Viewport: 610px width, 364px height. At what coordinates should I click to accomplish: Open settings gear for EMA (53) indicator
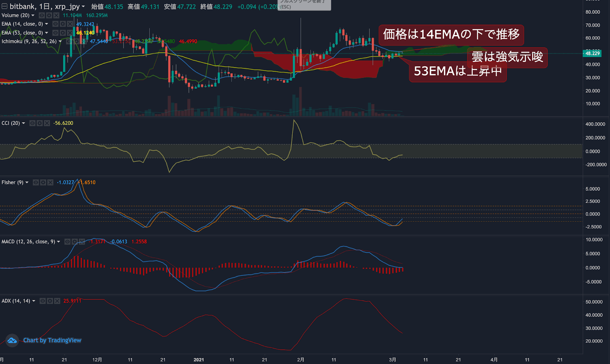click(x=63, y=33)
